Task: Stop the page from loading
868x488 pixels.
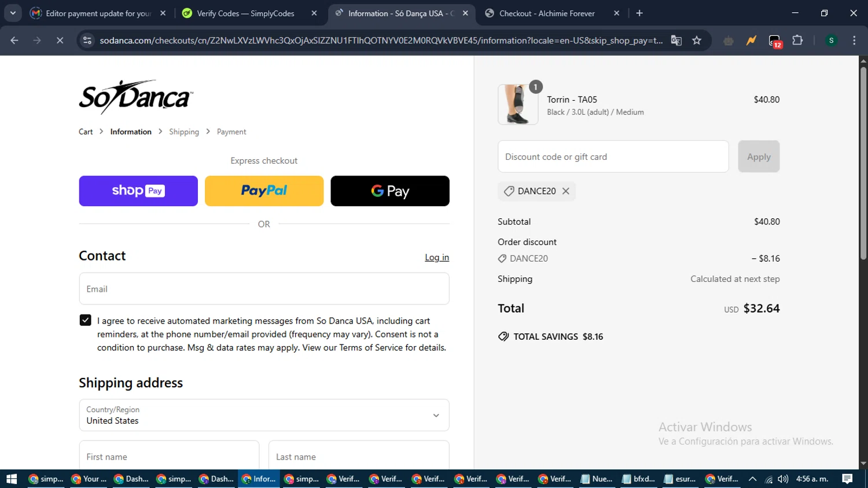Action: [x=60, y=40]
